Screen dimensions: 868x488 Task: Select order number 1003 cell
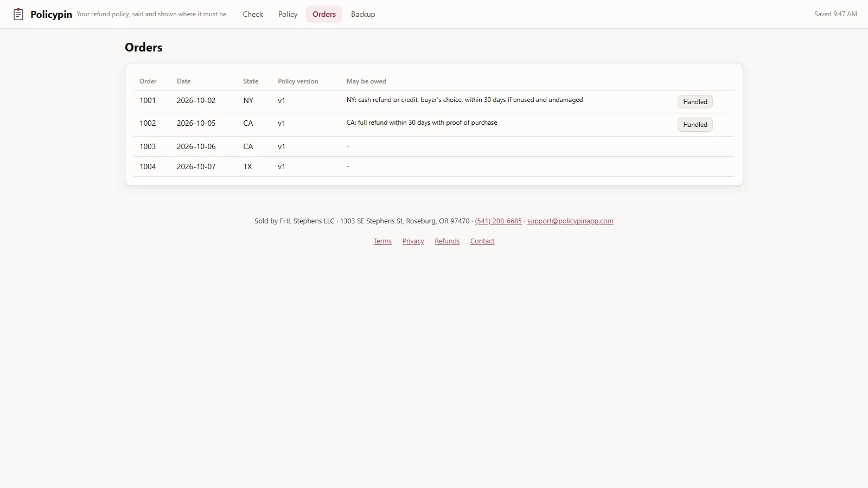148,146
